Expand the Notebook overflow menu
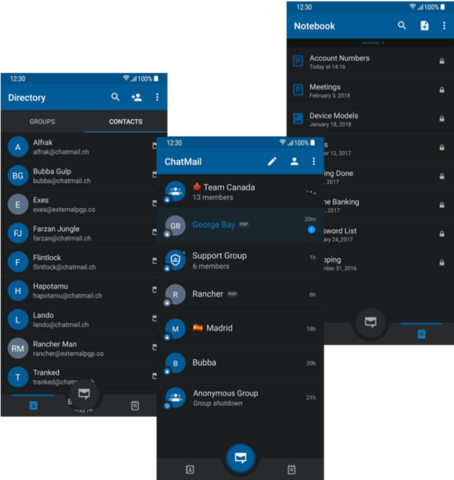The height and width of the screenshot is (480, 454). 444,26
